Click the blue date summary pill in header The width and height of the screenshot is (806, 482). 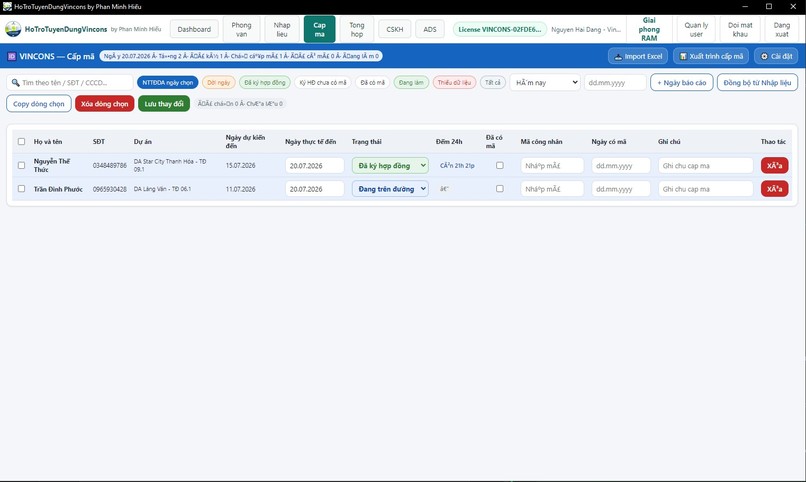(241, 56)
